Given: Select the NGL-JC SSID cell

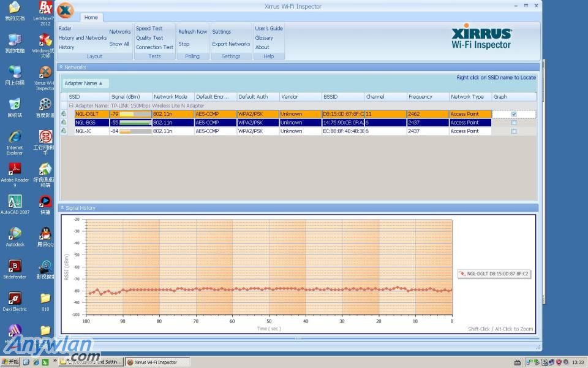Looking at the screenshot, I should pos(92,131).
